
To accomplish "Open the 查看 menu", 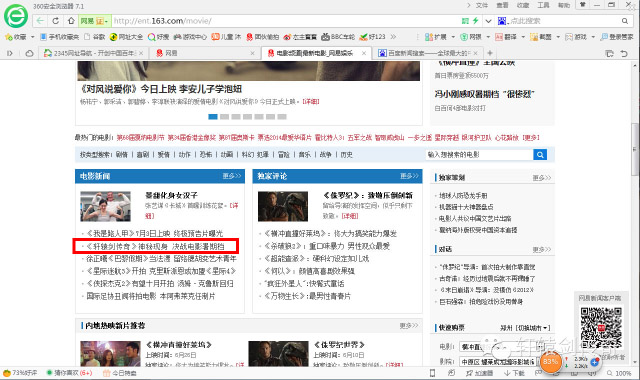I will pyautogui.click(x=502, y=5).
